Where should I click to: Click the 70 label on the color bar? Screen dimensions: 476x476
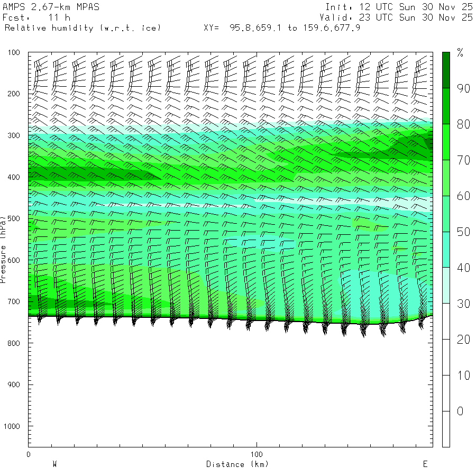[x=463, y=160]
